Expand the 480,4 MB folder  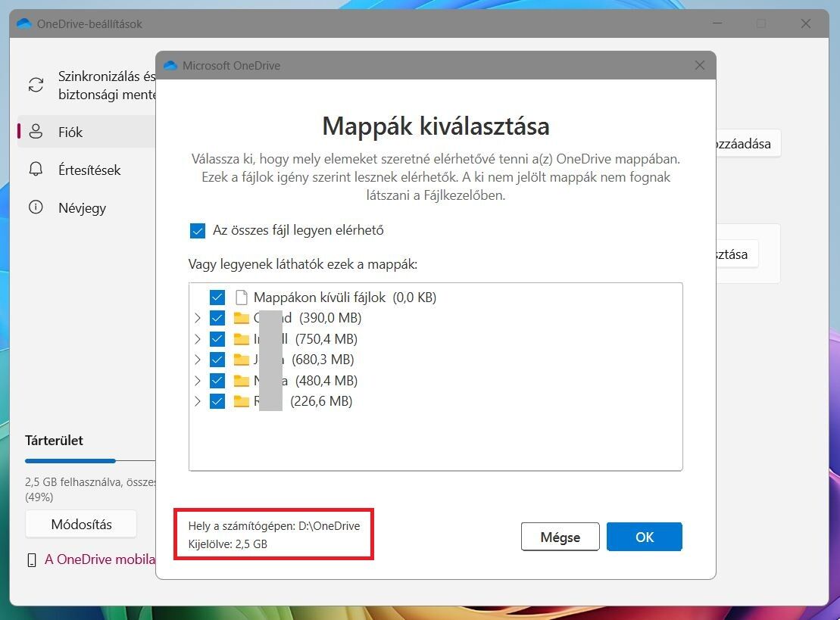pos(197,381)
